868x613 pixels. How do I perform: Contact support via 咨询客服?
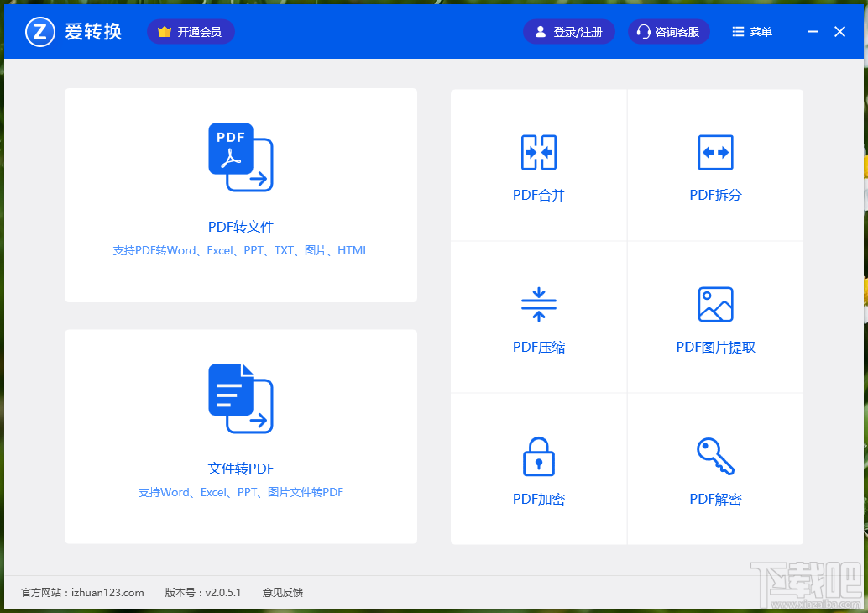[x=668, y=31]
